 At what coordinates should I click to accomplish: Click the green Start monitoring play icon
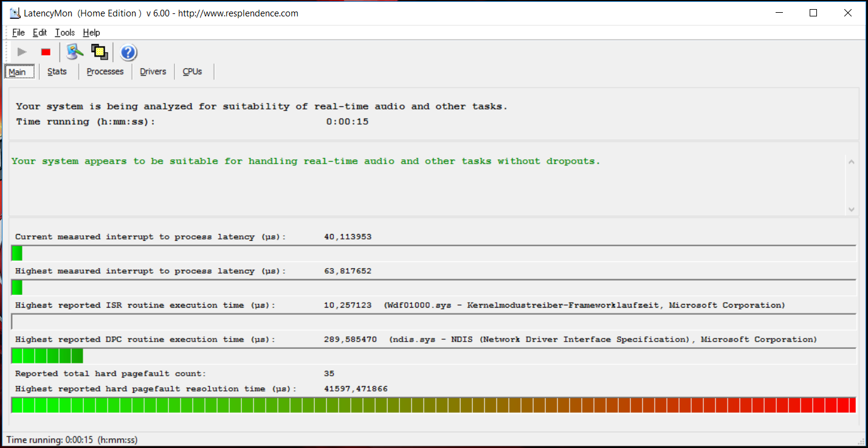coord(22,52)
